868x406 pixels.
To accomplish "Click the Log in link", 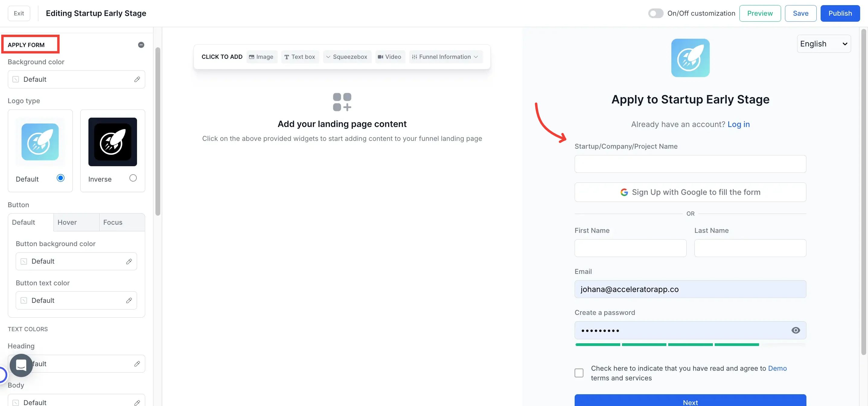I will point(738,125).
